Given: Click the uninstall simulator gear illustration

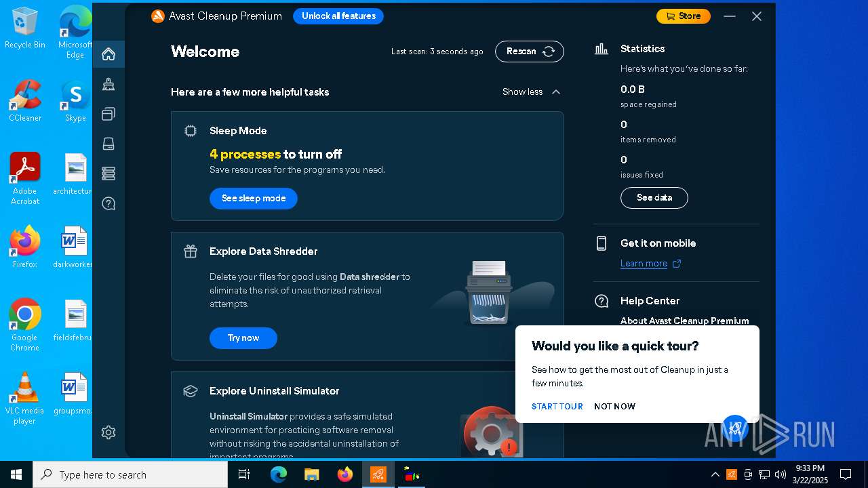Looking at the screenshot, I should (x=492, y=431).
